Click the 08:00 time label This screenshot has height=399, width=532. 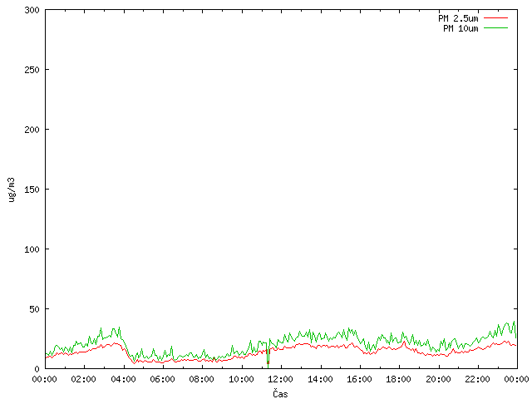click(201, 379)
